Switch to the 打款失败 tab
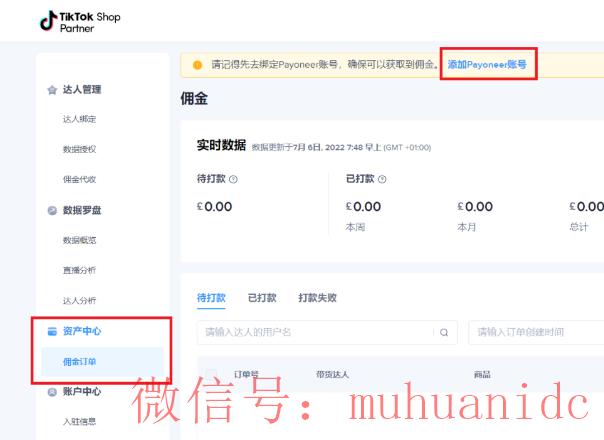 click(317, 298)
